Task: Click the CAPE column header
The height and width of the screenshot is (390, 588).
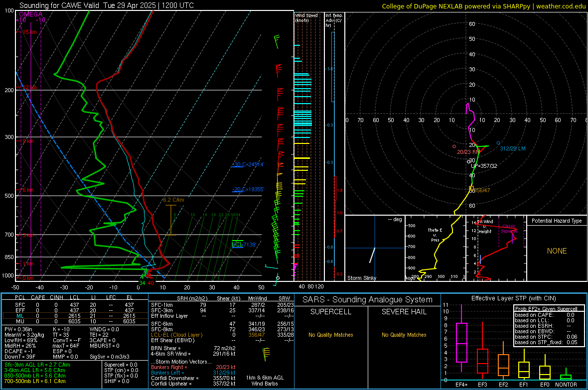Action: point(38,297)
